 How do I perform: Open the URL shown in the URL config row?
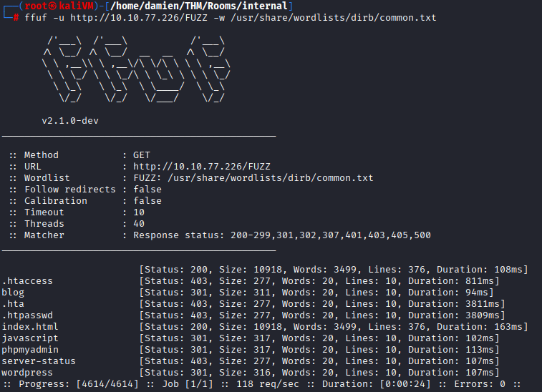pyautogui.click(x=201, y=166)
